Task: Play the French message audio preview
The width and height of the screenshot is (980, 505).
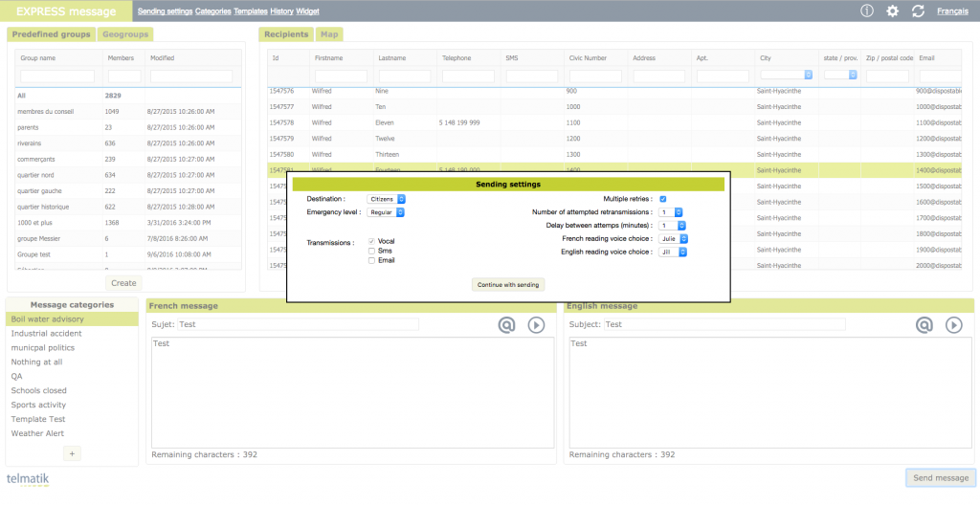Action: click(536, 325)
